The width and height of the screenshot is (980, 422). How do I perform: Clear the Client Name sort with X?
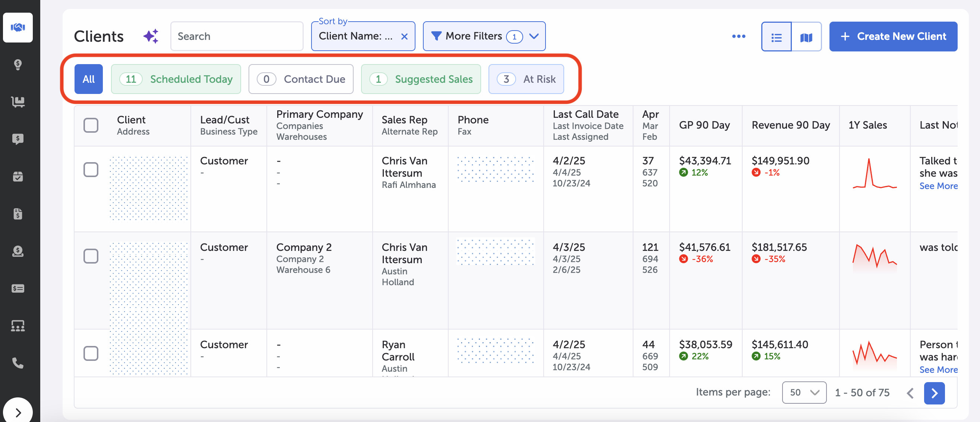click(x=404, y=37)
